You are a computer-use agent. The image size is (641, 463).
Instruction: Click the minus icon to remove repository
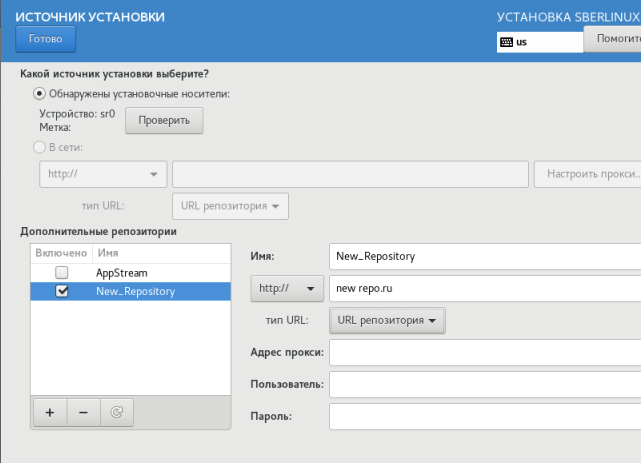click(x=83, y=412)
